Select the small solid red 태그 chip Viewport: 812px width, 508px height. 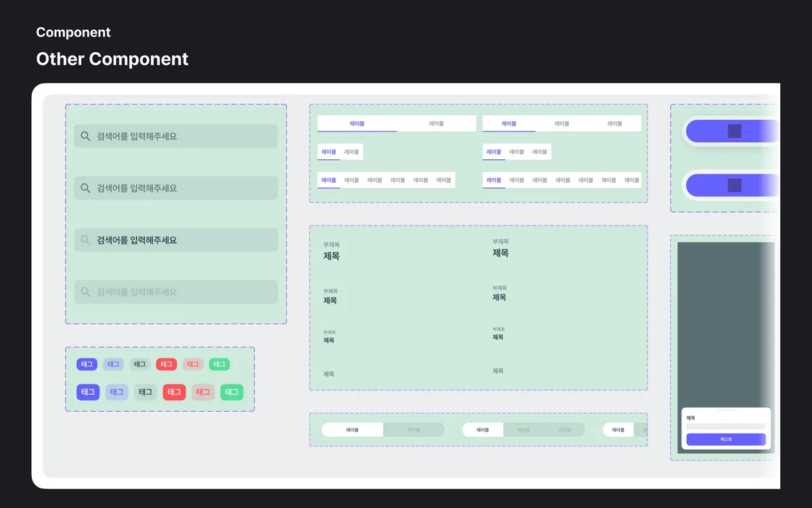pyautogui.click(x=166, y=364)
